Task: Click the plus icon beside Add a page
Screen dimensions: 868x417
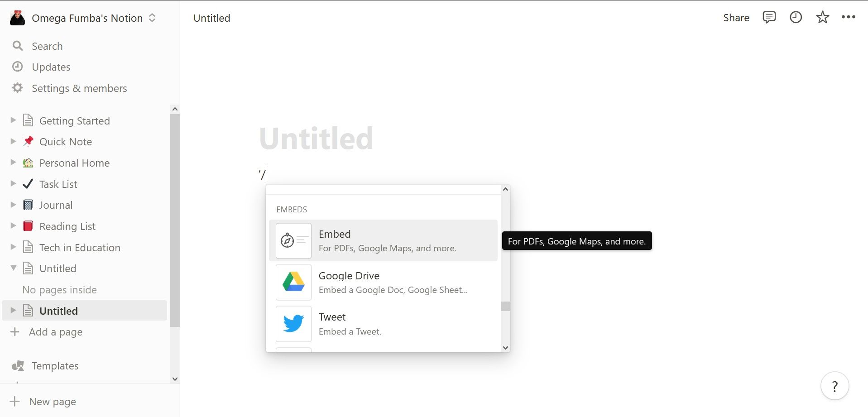Action: (15, 332)
